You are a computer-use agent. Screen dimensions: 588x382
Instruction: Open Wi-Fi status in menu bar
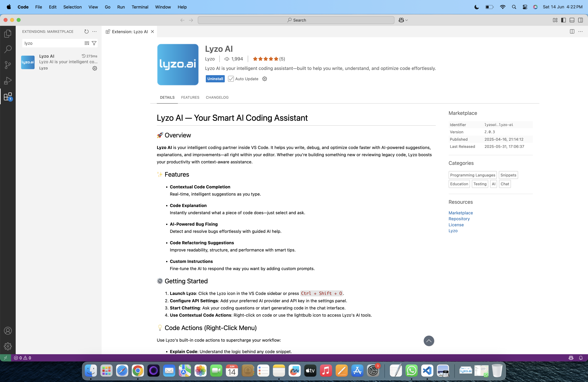click(x=503, y=7)
